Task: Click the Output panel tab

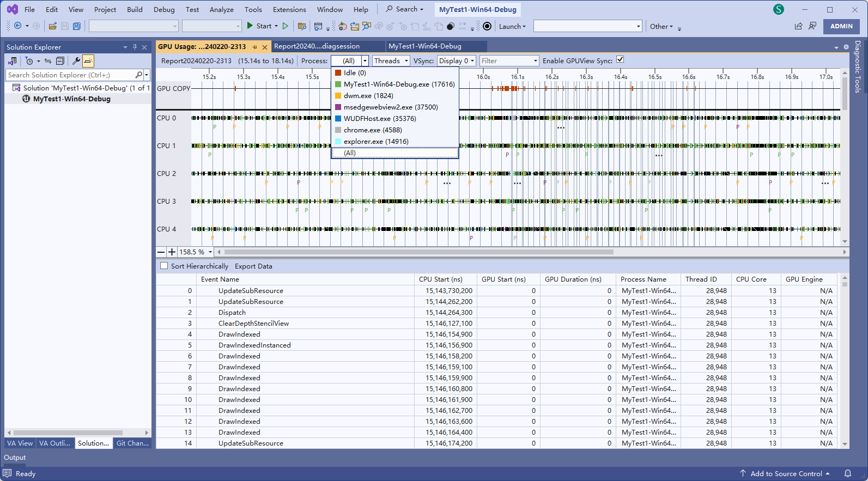Action: tap(15, 458)
